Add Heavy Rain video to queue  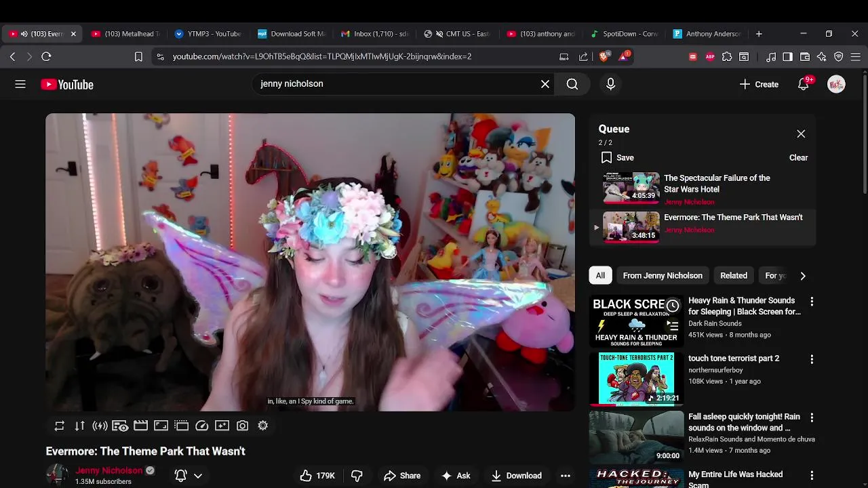pos(673,325)
